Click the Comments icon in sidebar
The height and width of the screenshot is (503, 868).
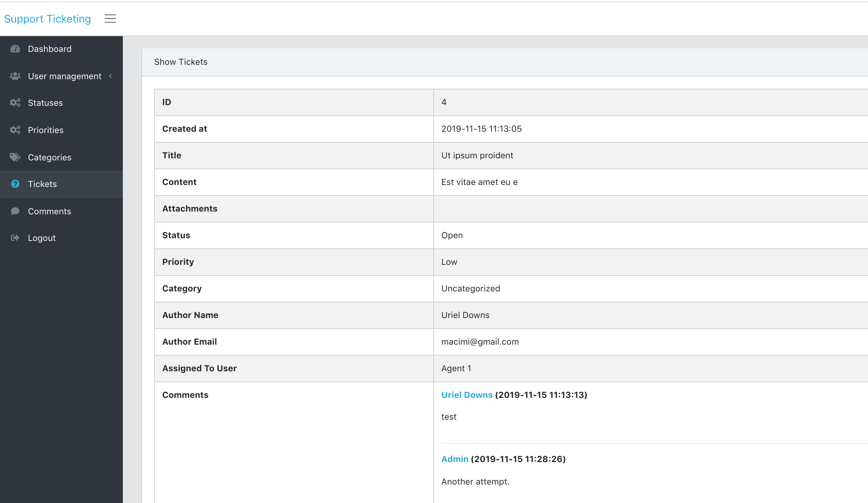pyautogui.click(x=16, y=211)
